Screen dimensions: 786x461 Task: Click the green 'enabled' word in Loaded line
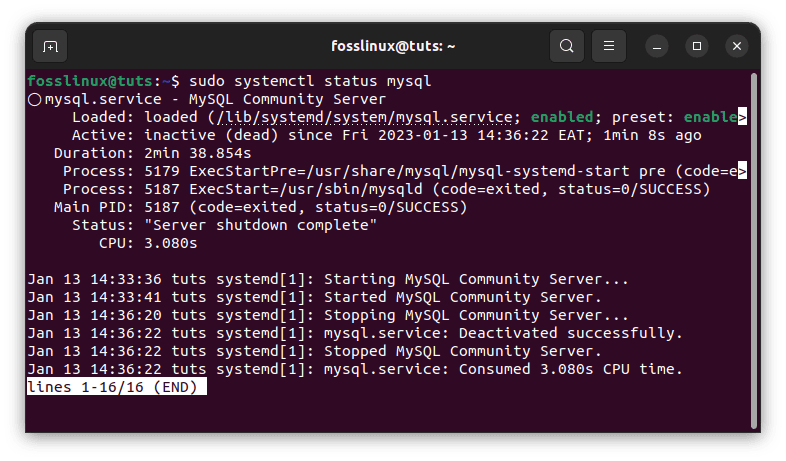(562, 117)
